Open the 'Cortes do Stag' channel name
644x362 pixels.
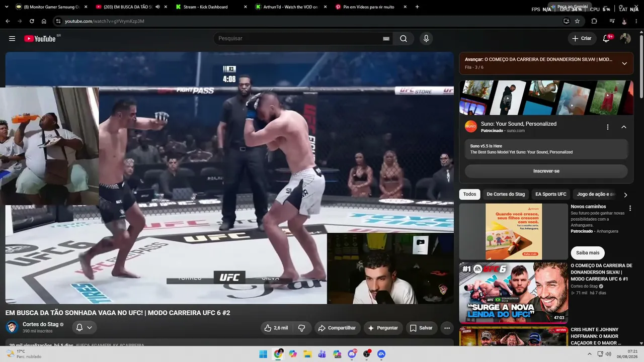tap(40, 324)
